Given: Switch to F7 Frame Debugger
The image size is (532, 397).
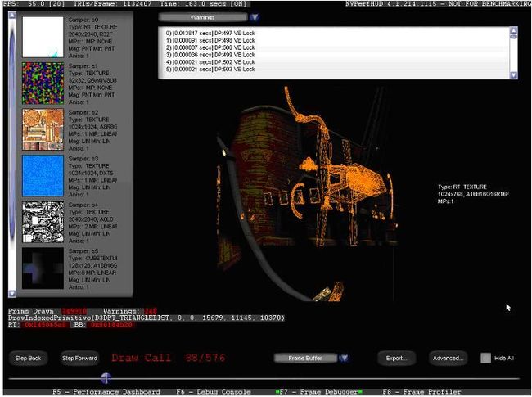Looking at the screenshot, I should click(319, 391).
